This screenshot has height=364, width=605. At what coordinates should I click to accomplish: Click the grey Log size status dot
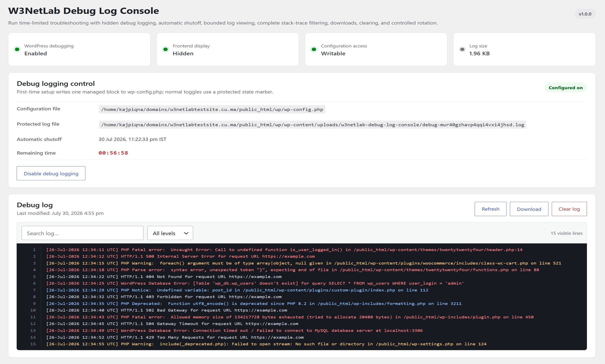pos(462,49)
